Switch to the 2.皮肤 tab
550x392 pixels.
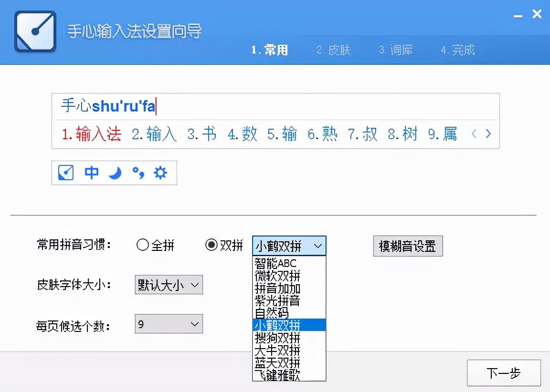pyautogui.click(x=332, y=49)
